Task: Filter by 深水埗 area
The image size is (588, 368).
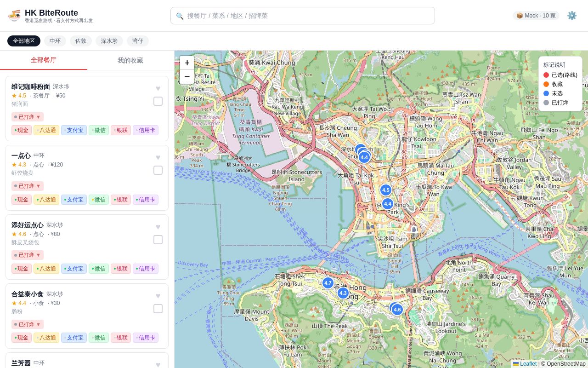Action: (x=109, y=41)
